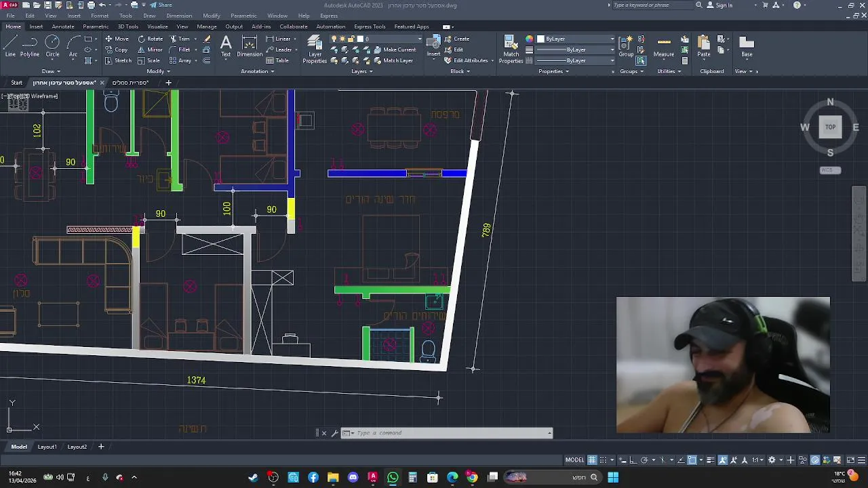Select the Measure utility tool

click(x=664, y=46)
